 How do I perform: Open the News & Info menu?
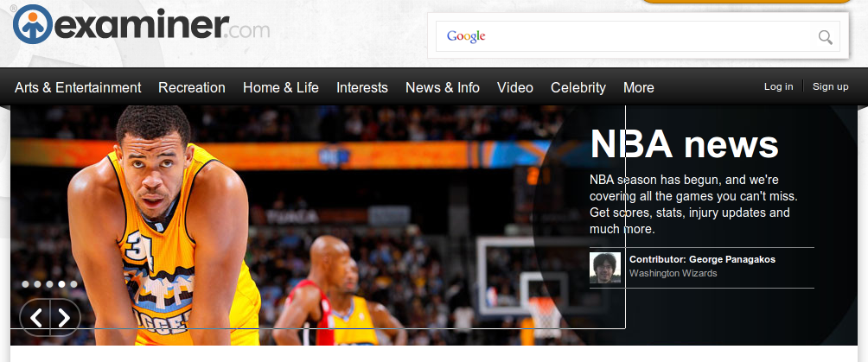pos(443,87)
